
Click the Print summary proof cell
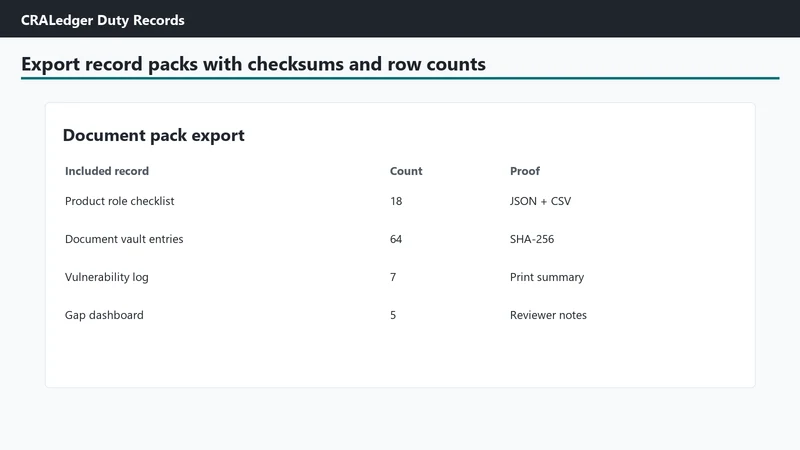click(547, 277)
